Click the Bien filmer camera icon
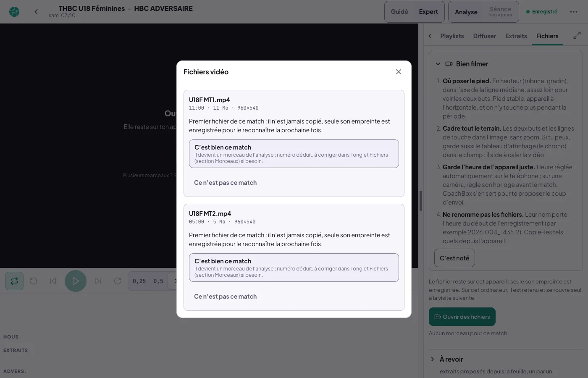The image size is (588, 378). [x=449, y=64]
